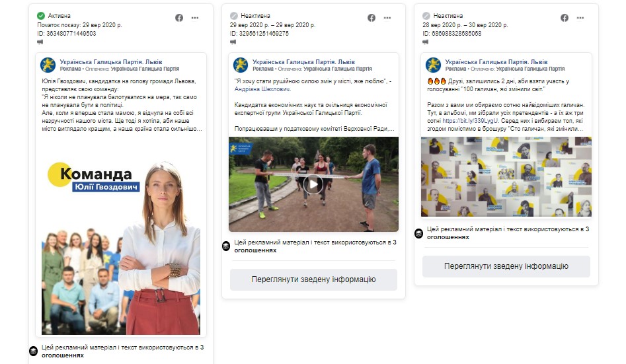Viewport: 626px width, 364px height.
Task: Click Facebook platform icon on second ad card
Action: pos(372,18)
